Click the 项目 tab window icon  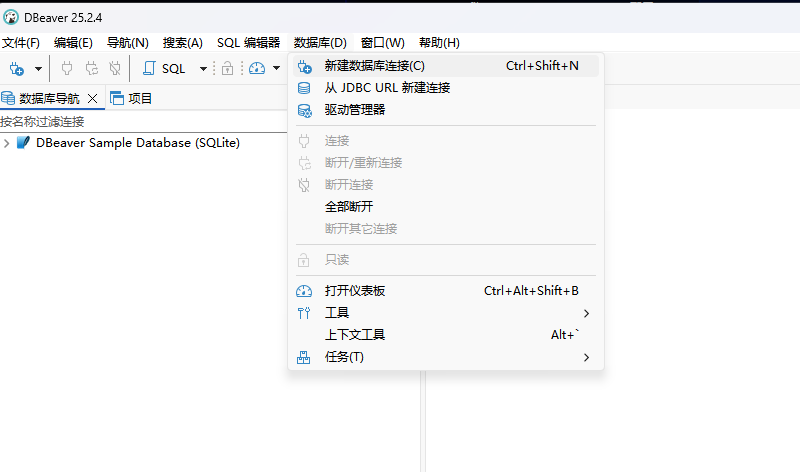pos(117,98)
